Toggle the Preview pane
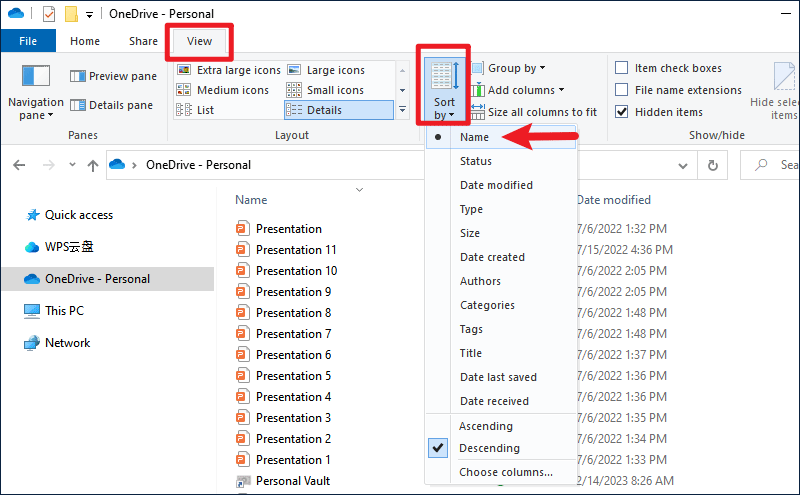 click(x=113, y=76)
